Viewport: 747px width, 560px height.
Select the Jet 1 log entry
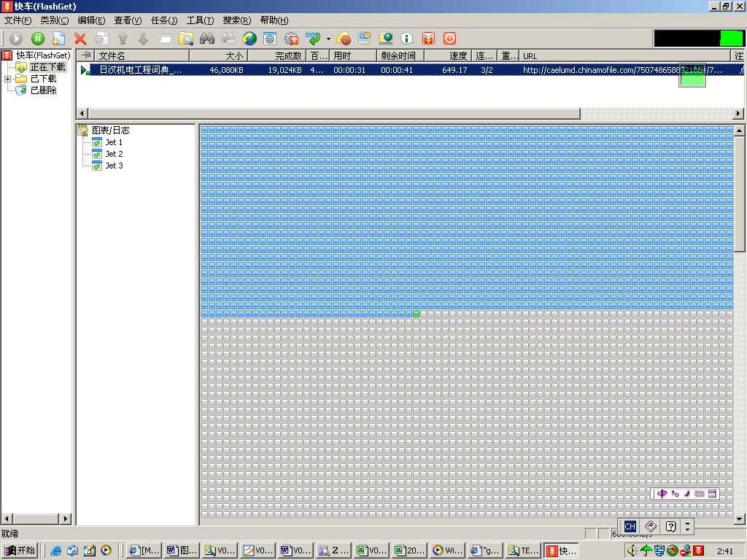pyautogui.click(x=114, y=142)
